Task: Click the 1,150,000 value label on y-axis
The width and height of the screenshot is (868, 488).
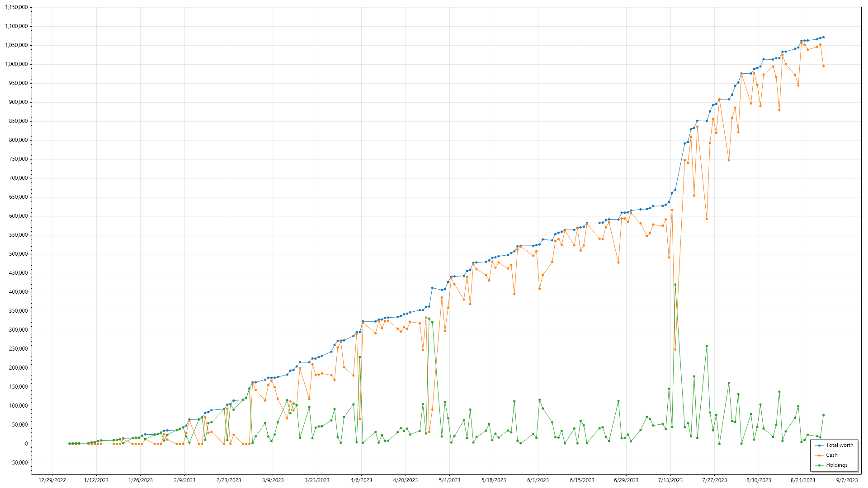Action: (16, 8)
